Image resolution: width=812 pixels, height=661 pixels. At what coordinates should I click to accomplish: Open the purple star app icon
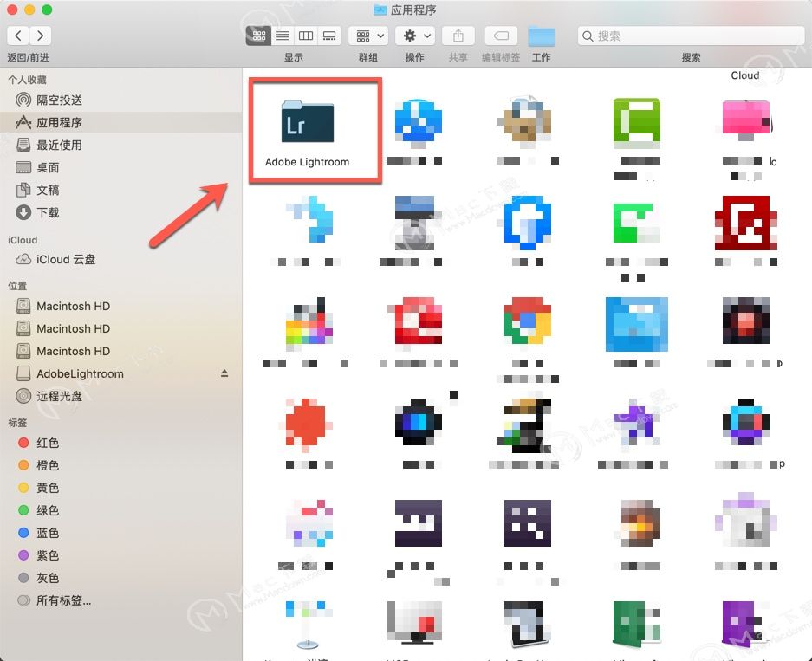(x=636, y=423)
